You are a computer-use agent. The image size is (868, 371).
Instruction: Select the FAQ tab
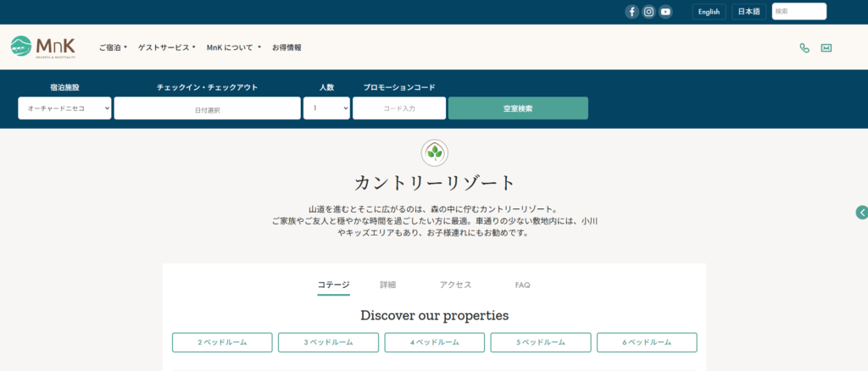[x=522, y=285]
